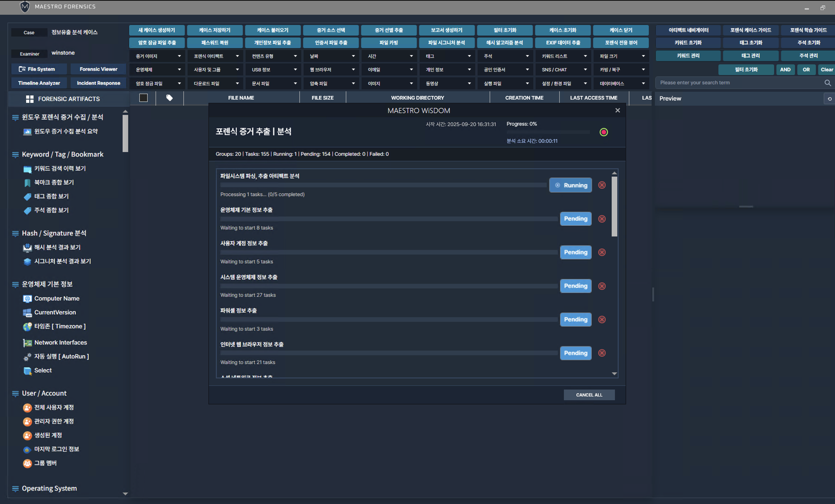Click the search magnifier icon
Viewport: 835px width, 504px height.
click(827, 83)
